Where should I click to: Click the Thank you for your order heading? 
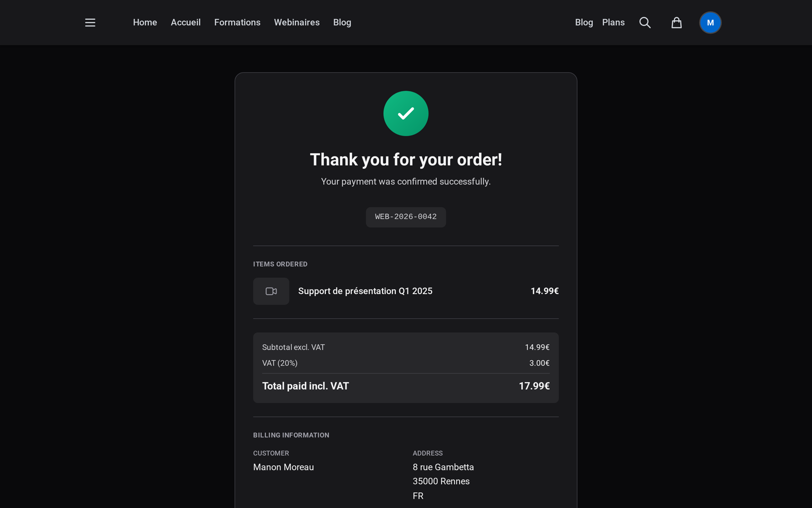pos(406,160)
